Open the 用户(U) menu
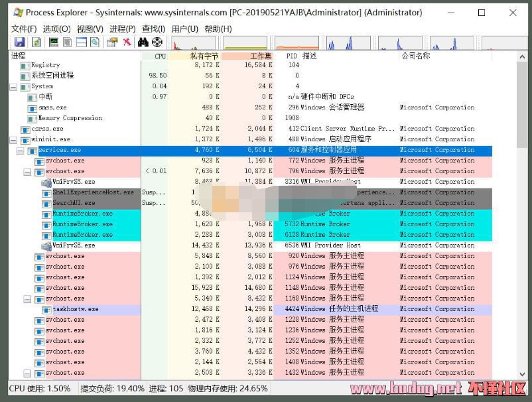The image size is (532, 402). tap(184, 29)
